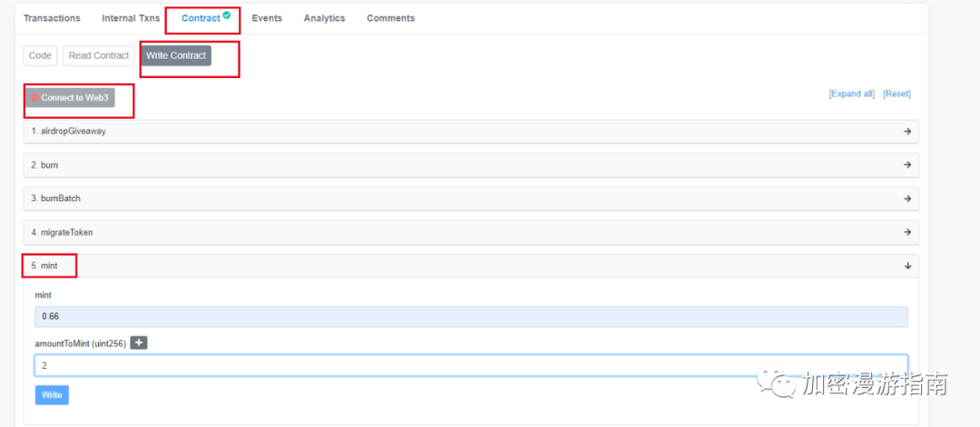Expand the burnBatch function arrow

click(906, 199)
